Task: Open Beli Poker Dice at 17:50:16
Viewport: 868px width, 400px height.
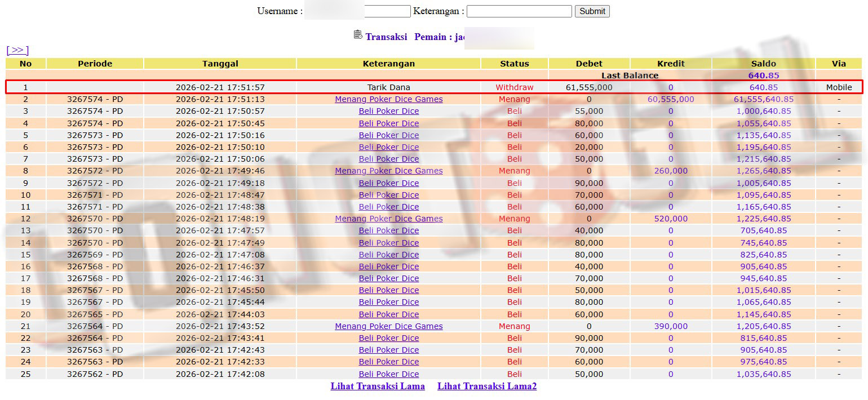Action: pyautogui.click(x=389, y=135)
